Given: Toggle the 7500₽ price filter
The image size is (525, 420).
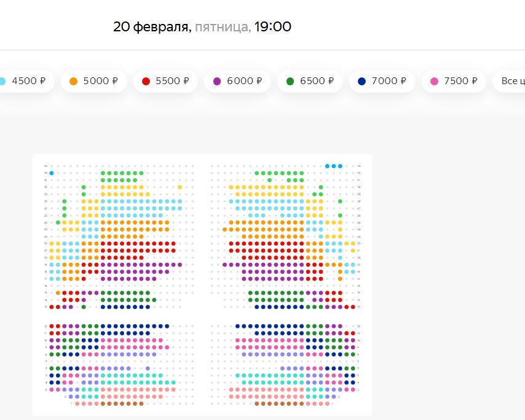Looking at the screenshot, I should point(454,80).
